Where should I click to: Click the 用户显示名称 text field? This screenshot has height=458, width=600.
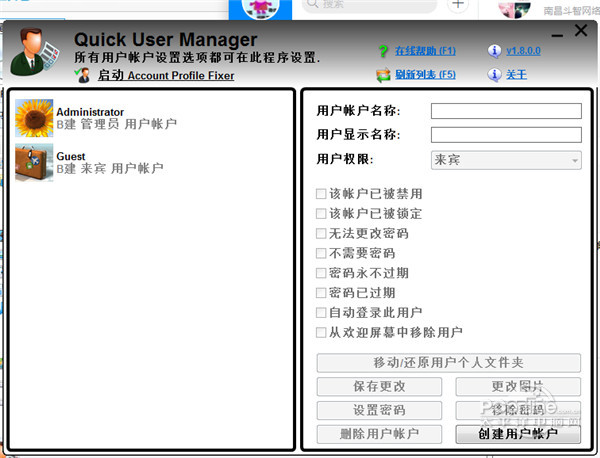[506, 135]
